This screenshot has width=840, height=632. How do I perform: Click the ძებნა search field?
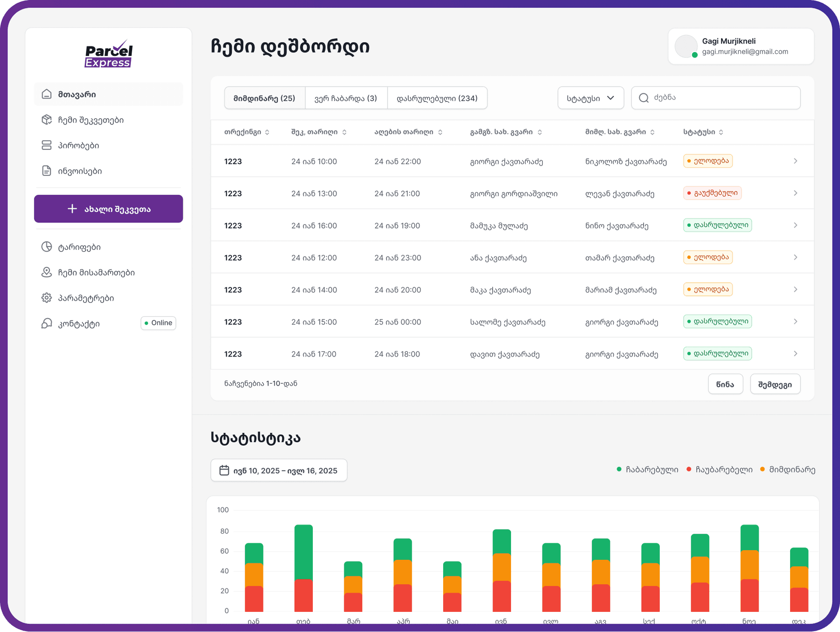point(722,98)
